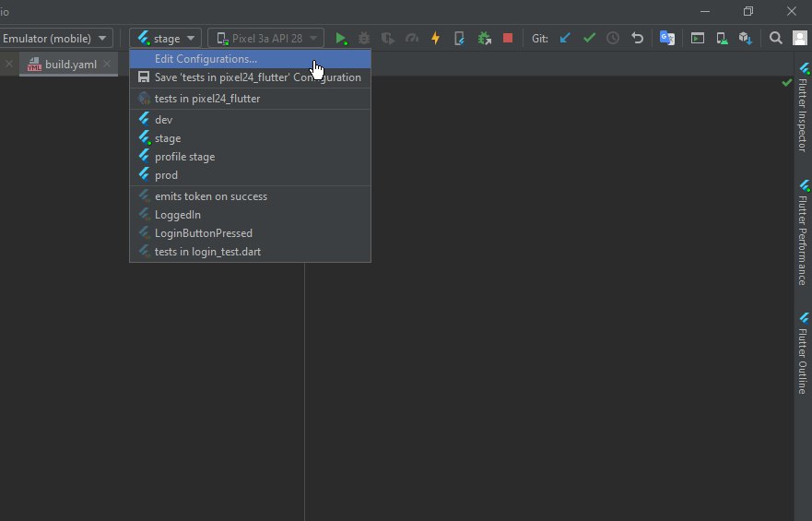Run the app with green play button

[340, 39]
